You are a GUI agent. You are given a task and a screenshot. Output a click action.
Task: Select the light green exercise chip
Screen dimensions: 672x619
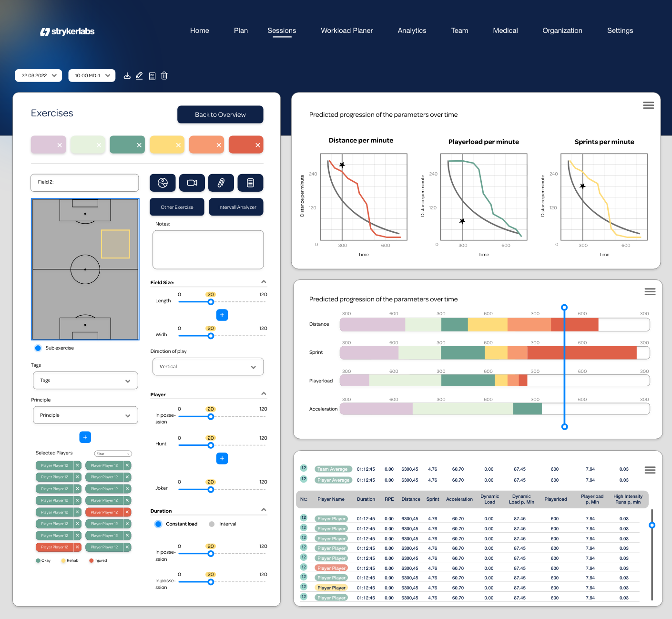point(88,144)
